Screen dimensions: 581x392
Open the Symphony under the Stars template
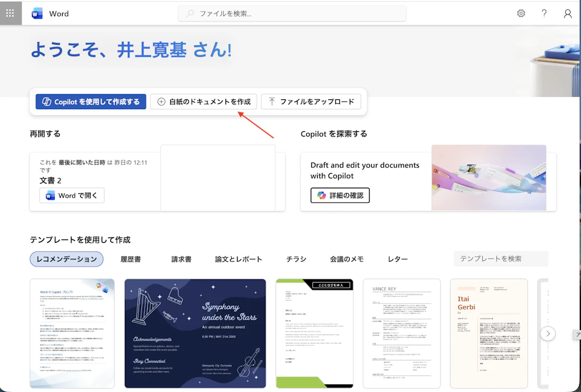[195, 333]
